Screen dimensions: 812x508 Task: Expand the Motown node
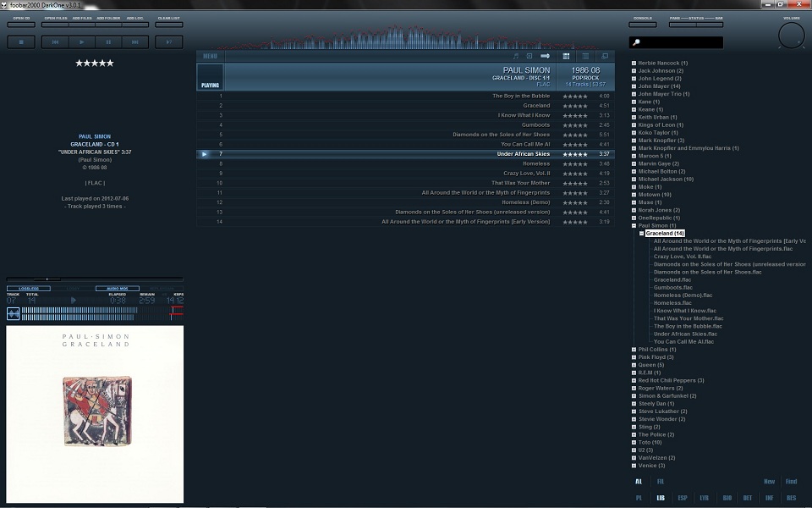tap(634, 195)
